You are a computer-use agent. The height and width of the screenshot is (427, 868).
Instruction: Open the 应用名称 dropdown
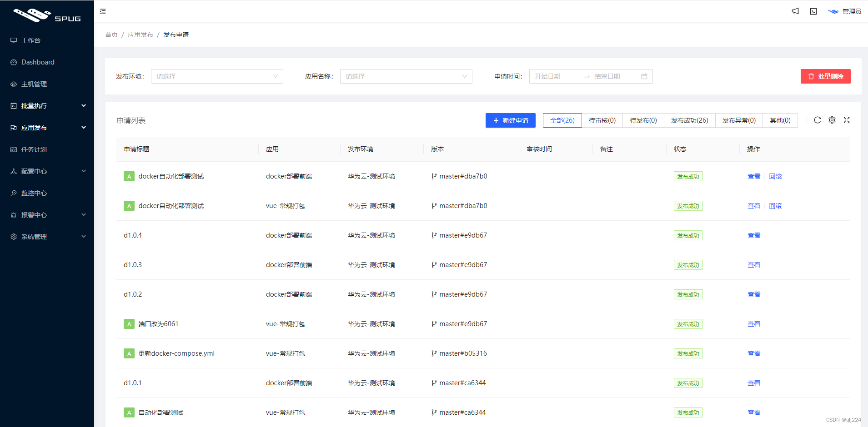pyautogui.click(x=406, y=76)
